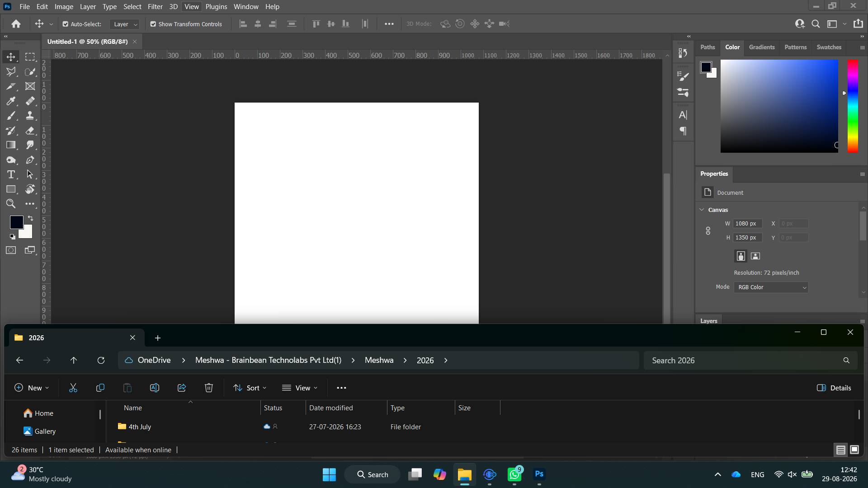
Task: Switch to the Swatches tab
Action: tap(829, 47)
